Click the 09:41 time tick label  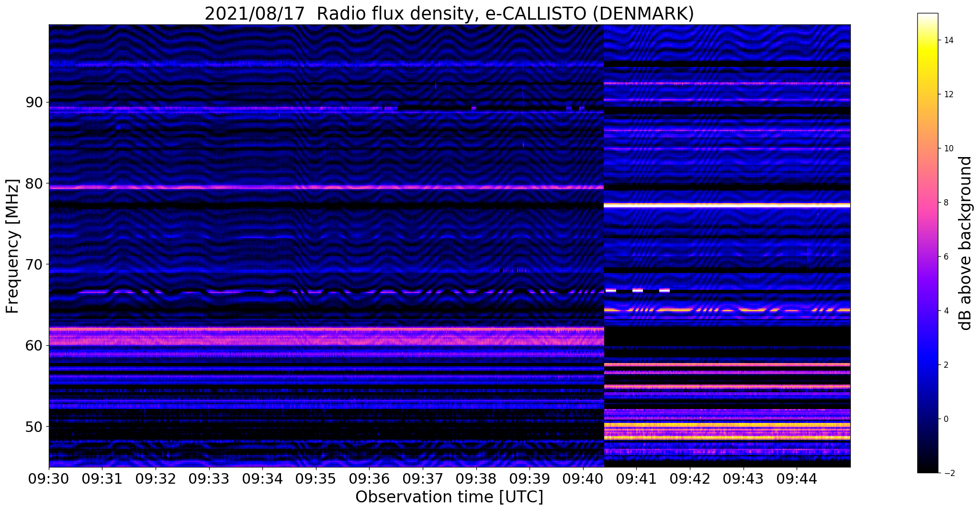point(636,479)
